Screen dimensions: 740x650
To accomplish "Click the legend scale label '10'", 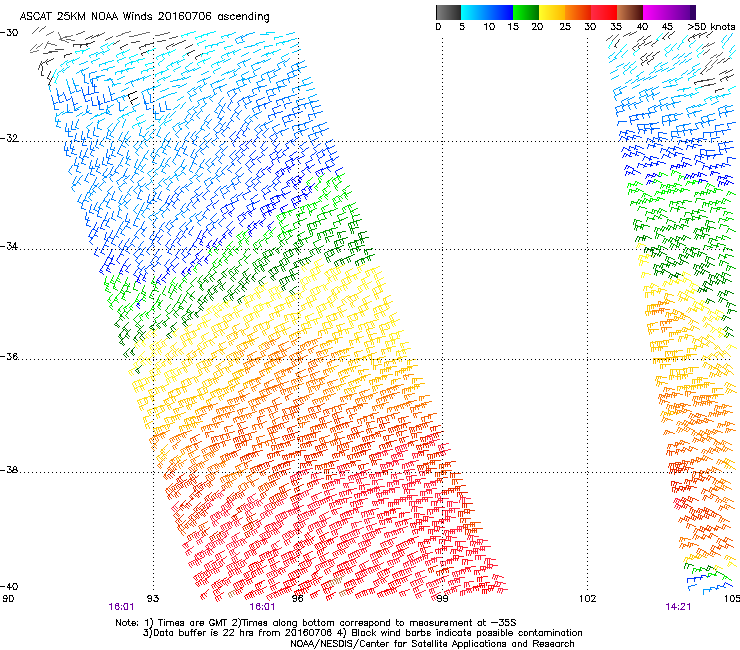I will (x=489, y=27).
